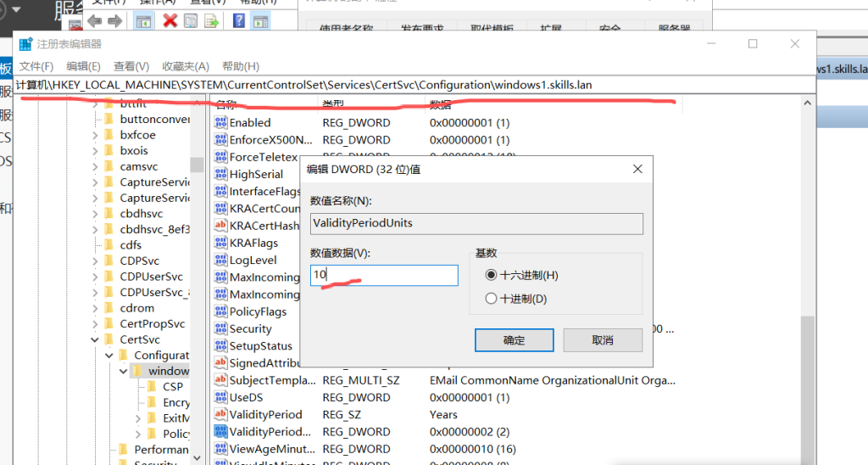Click the KRACertHash string value icon

pyautogui.click(x=220, y=226)
